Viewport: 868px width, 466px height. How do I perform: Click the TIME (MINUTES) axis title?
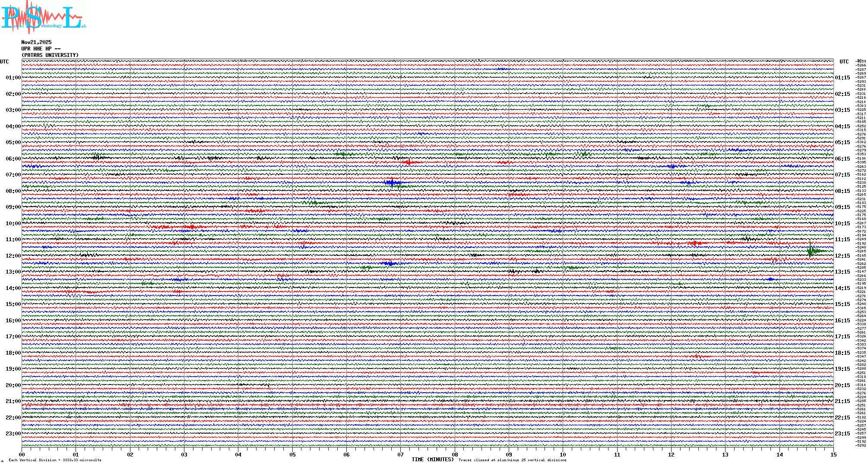[x=432, y=460]
